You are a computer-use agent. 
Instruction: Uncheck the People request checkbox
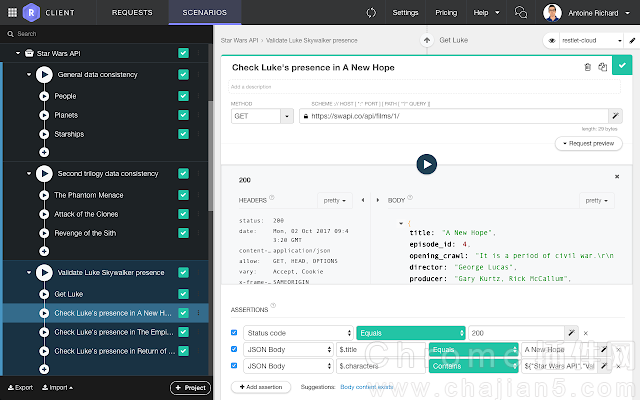coord(183,96)
